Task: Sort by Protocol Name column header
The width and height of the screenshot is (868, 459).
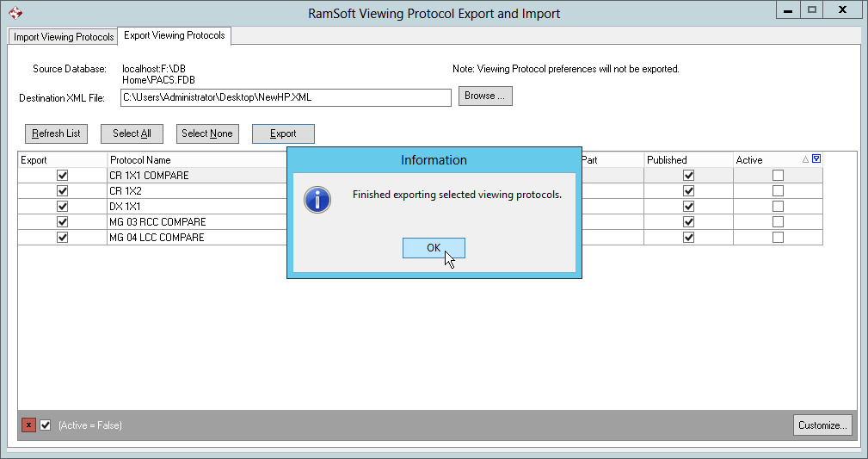Action: (x=139, y=160)
